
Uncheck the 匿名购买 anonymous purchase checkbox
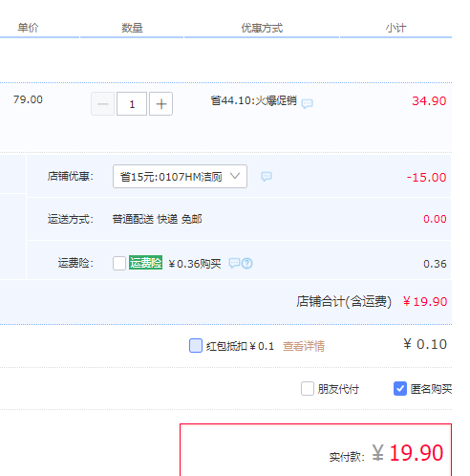point(400,389)
